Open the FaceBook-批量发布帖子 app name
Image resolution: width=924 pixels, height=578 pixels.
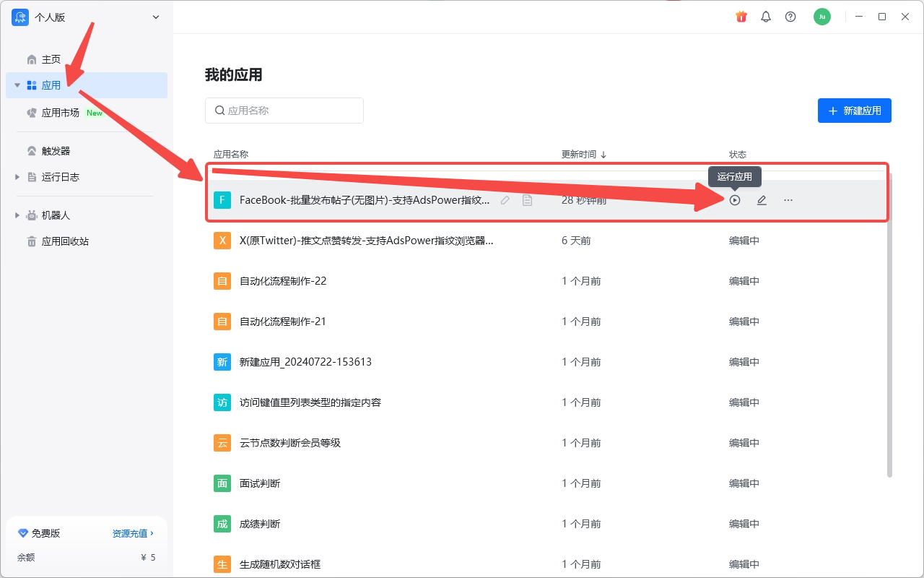click(x=365, y=200)
